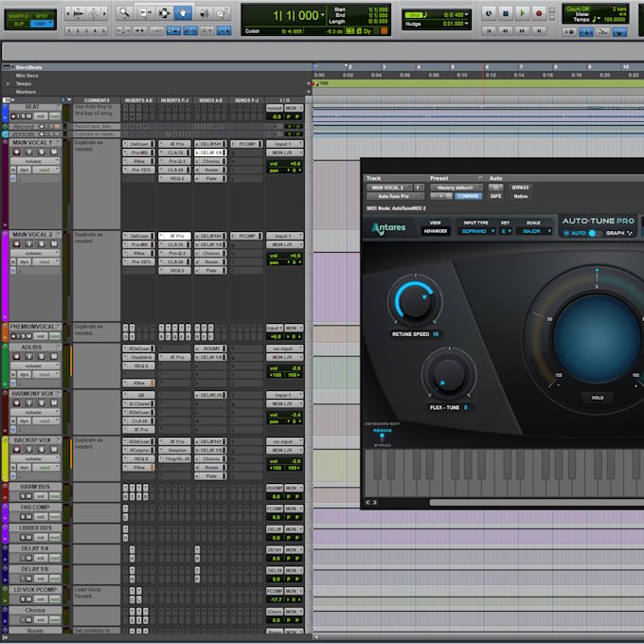
Task: Open the Key E dropdown
Action: point(506,231)
